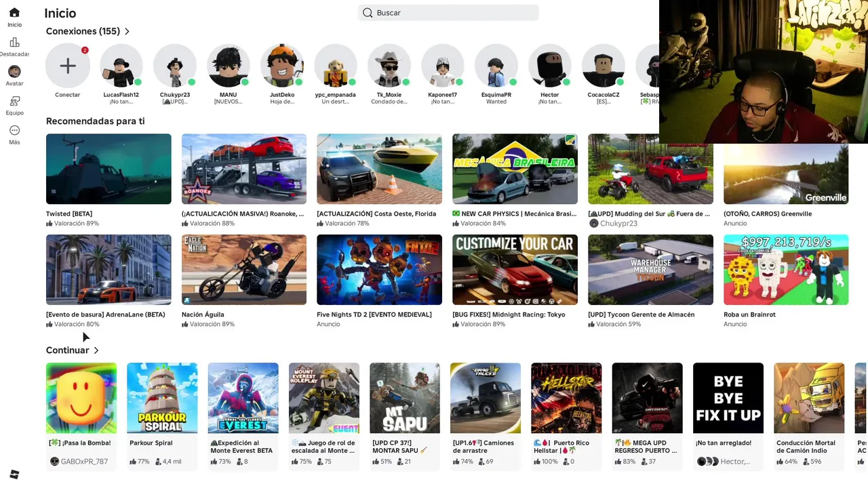Click the search magnifier icon
868x488 pixels.
368,13
